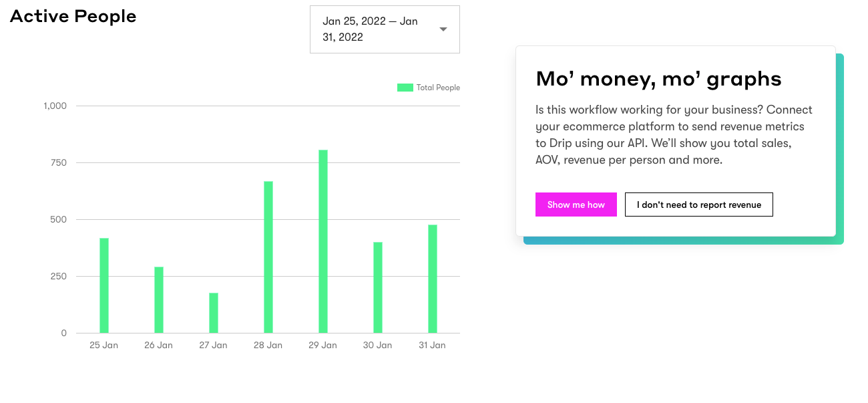Select the tallest bar for 29 Jan
This screenshot has width=868, height=403.
pyautogui.click(x=323, y=241)
